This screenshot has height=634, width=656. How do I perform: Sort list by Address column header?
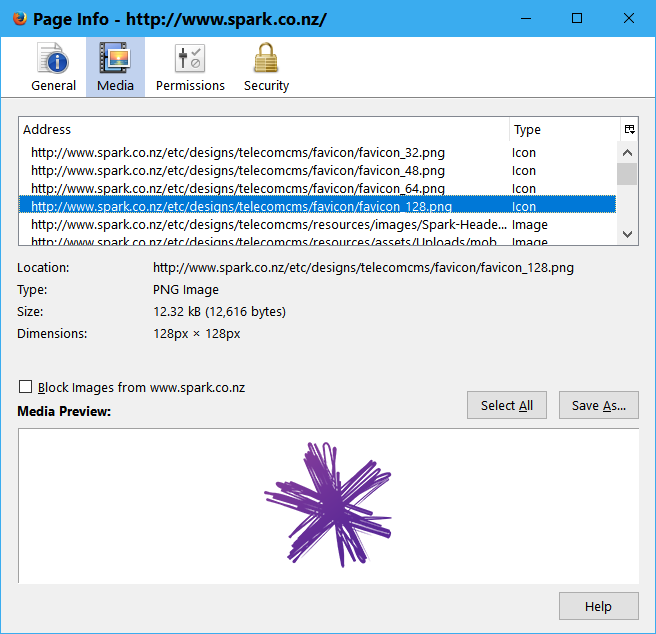[264, 129]
